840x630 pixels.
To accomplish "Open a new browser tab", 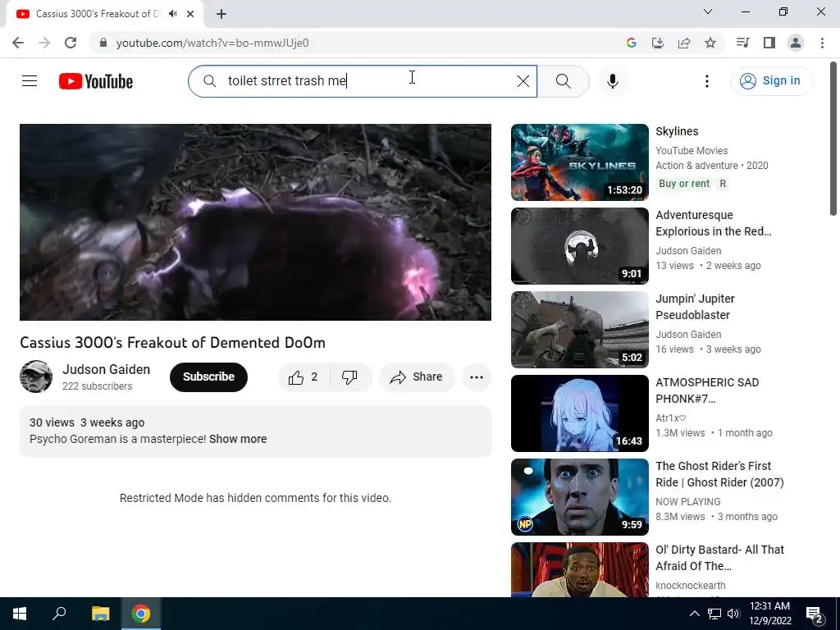I will [x=221, y=14].
